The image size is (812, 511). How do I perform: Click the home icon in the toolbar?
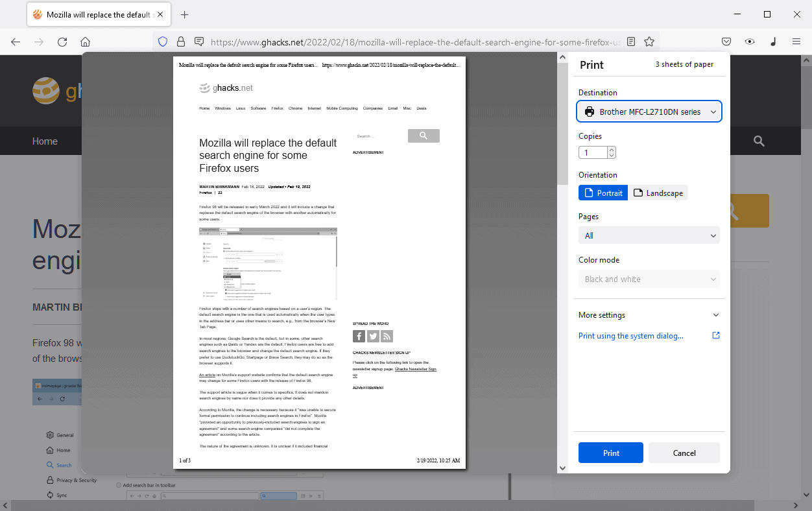pos(85,41)
